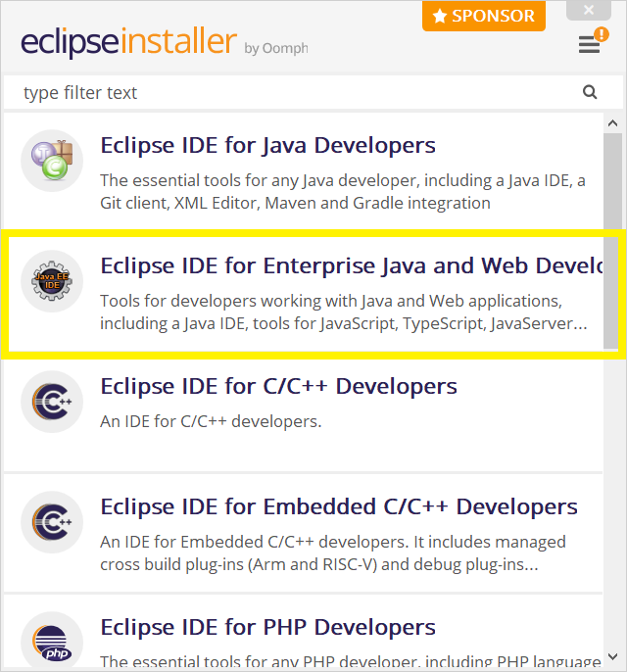Select Eclipse IDE for Embedded C/C++ Developers
This screenshot has height=672, width=627.
[x=304, y=533]
